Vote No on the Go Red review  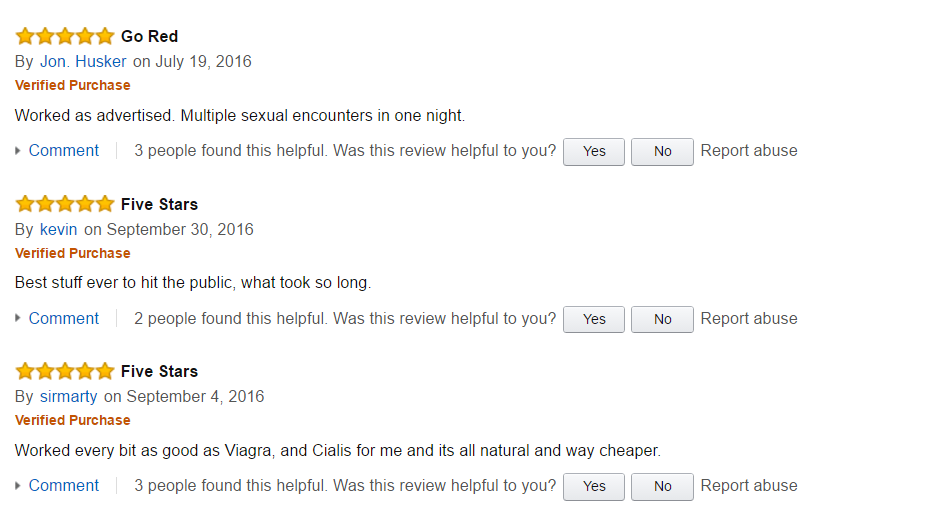662,151
